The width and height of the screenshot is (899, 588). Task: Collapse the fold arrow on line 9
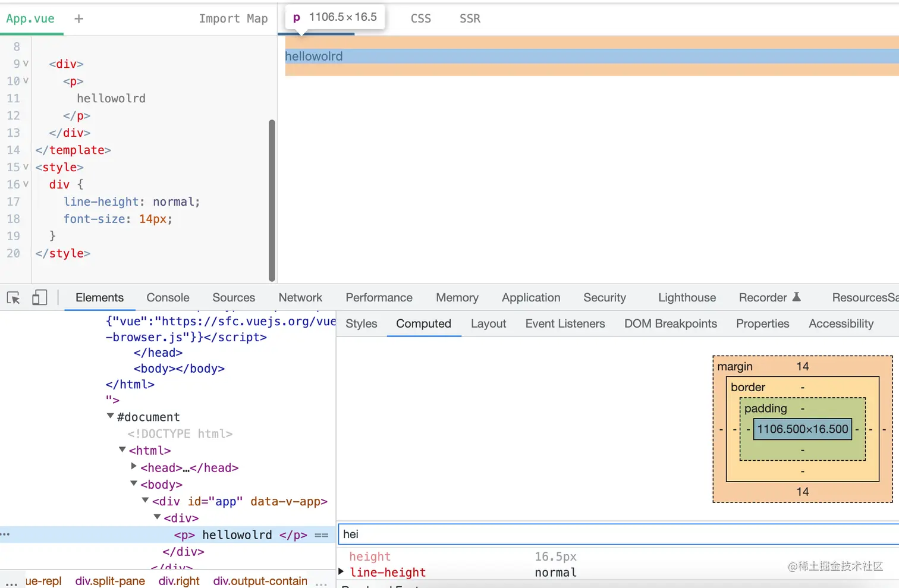26,64
